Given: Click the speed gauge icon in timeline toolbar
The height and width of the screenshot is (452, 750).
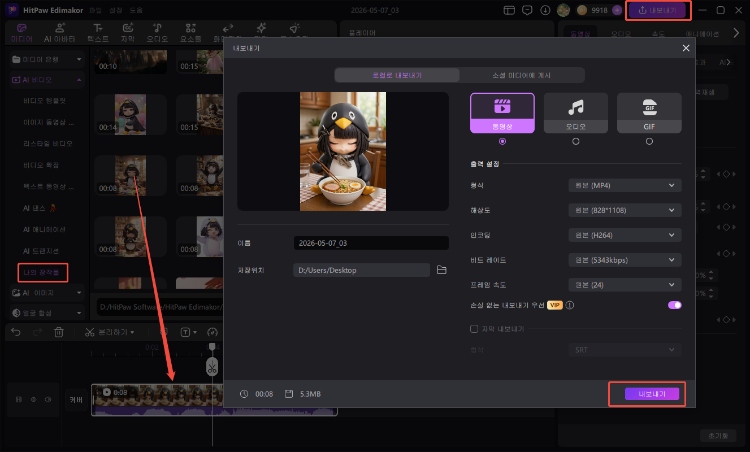Looking at the screenshot, I should click(x=212, y=332).
